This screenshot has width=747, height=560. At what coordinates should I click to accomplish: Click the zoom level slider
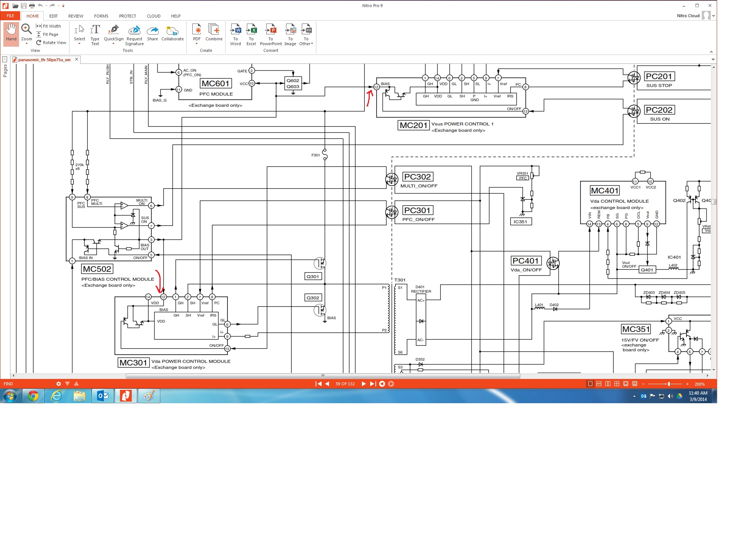tap(669, 384)
